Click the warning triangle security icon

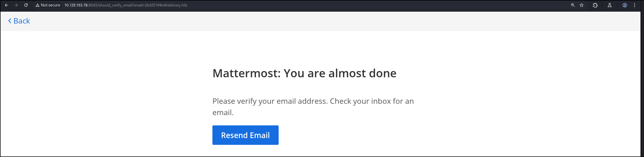pyautogui.click(x=38, y=5)
